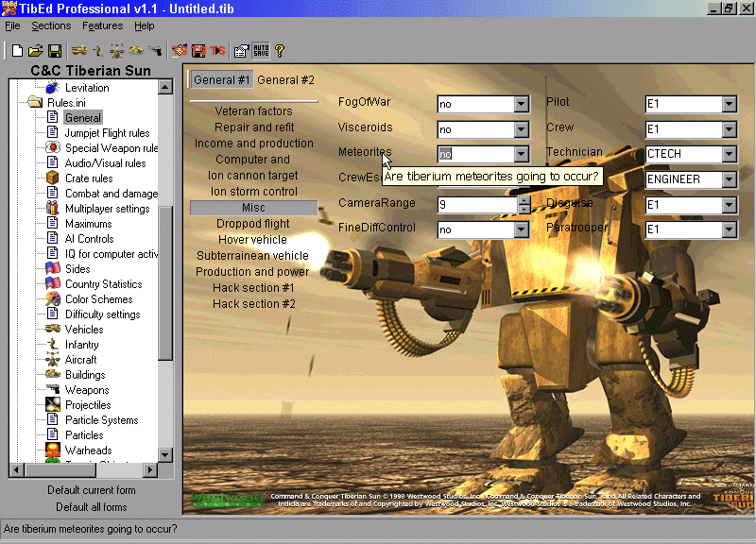Click Default all forms button
The width and height of the screenshot is (756, 544).
92,507
